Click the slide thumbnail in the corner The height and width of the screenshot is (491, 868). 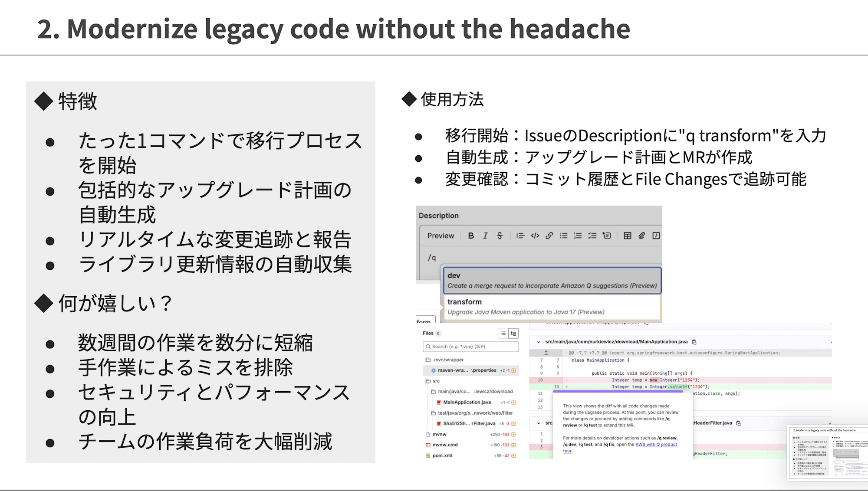pyautogui.click(x=828, y=453)
